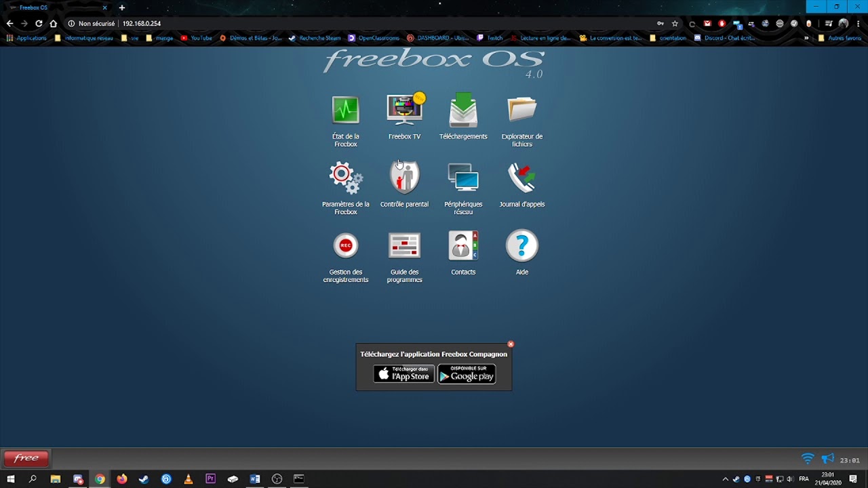This screenshot has width=868, height=488.
Task: Open Steam from the taskbar
Action: [x=144, y=479]
